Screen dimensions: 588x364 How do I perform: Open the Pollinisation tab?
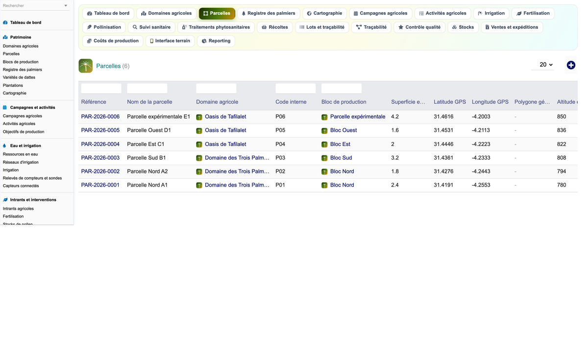pos(104,27)
